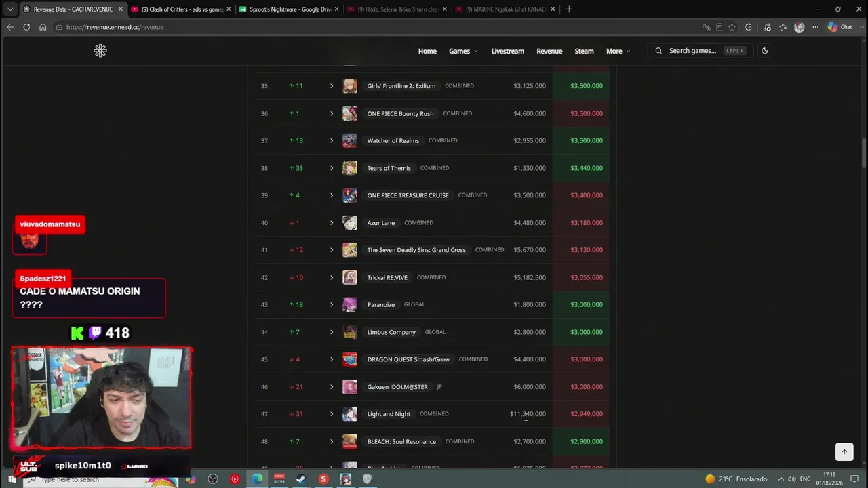The height and width of the screenshot is (488, 868).
Task: Click Azur Lane's $3,180,000 revenue value
Action: tap(587, 222)
